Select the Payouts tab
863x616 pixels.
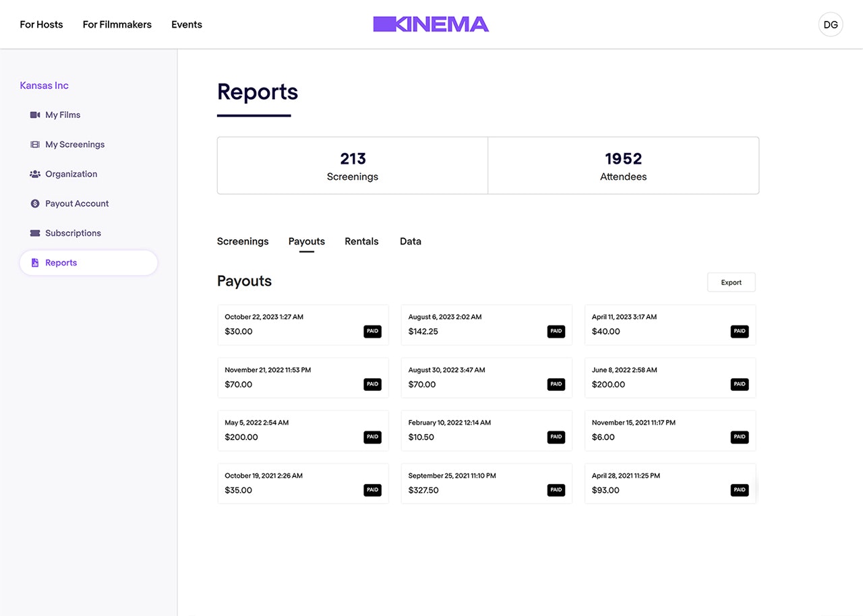pos(307,241)
